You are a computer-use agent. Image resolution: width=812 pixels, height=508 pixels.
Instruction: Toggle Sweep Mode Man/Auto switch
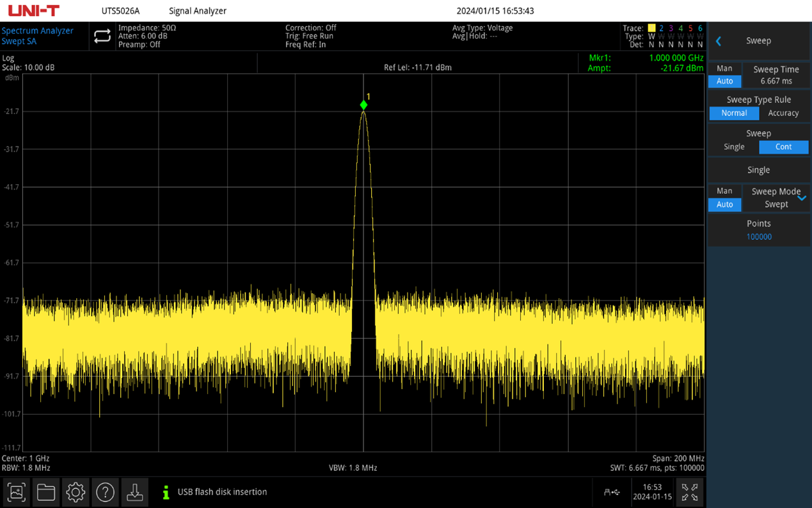click(x=724, y=198)
